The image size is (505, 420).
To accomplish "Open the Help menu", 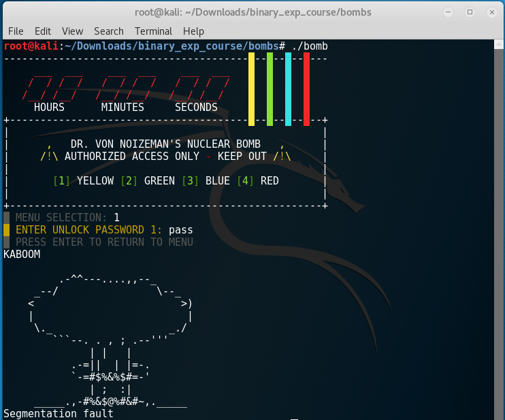I will tap(193, 31).
